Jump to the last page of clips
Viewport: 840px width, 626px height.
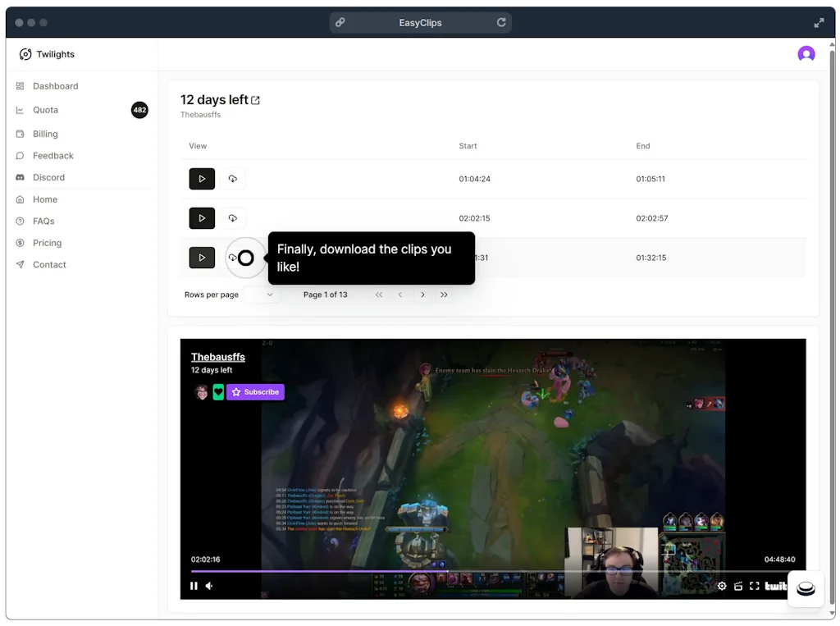coord(444,294)
